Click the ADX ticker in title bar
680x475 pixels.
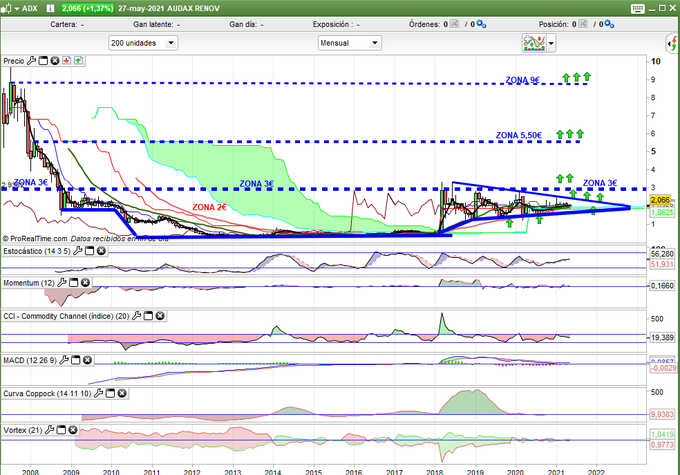click(x=30, y=8)
